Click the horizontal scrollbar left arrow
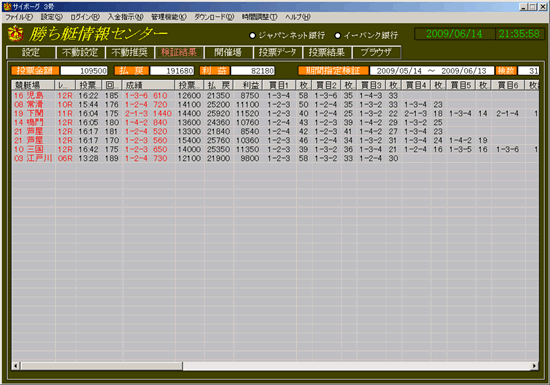The width and height of the screenshot is (550, 385). point(16,366)
